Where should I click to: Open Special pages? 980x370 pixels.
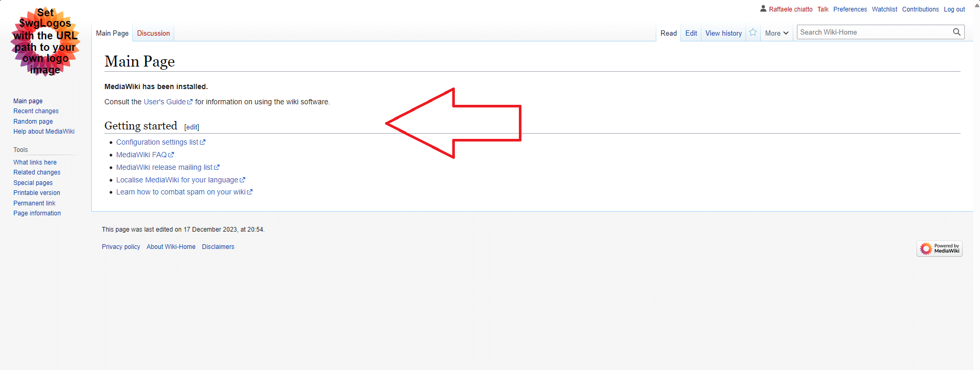coord(33,183)
